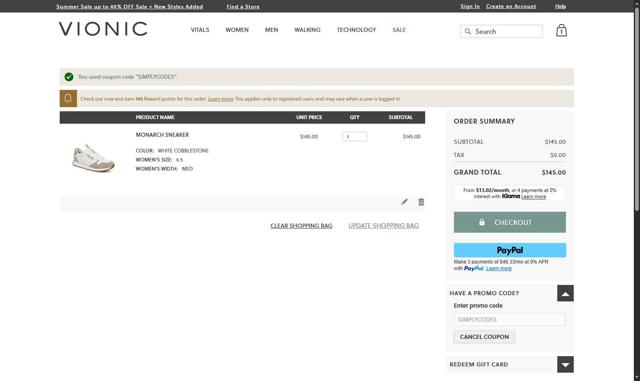640x381 pixels.
Task: Open the Walking menu
Action: (x=307, y=30)
